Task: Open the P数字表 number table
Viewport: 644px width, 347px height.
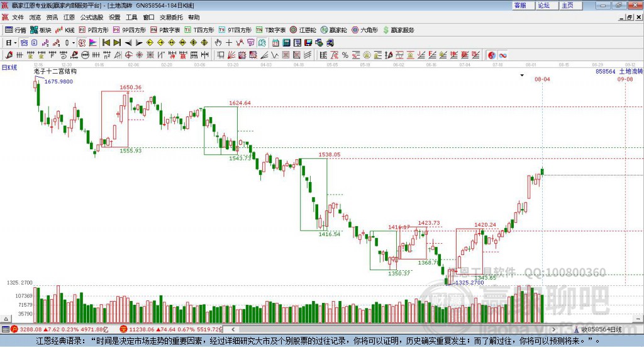Action: click(x=165, y=30)
